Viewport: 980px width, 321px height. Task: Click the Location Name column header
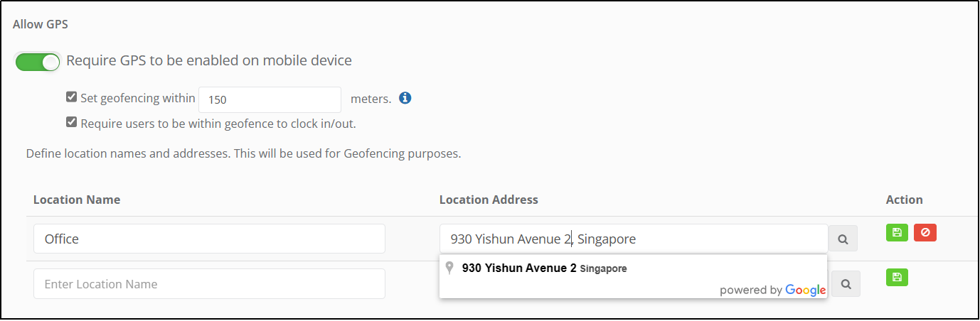77,200
